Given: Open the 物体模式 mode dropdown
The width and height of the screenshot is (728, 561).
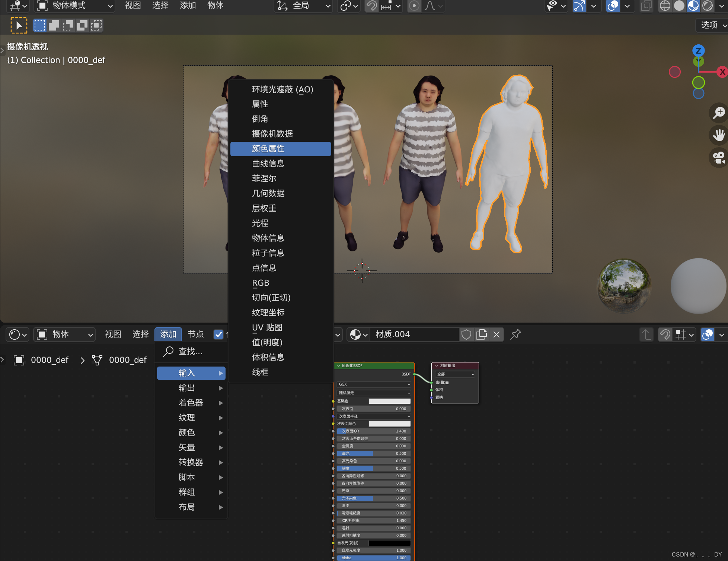Looking at the screenshot, I should 74,6.
